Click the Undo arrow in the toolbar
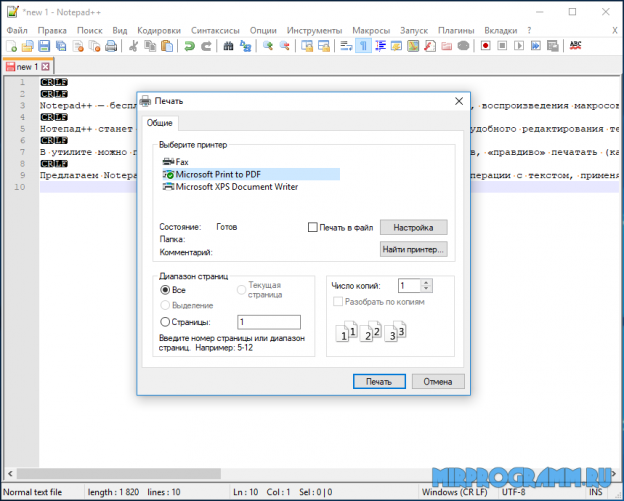The width and height of the screenshot is (624, 501). click(189, 46)
